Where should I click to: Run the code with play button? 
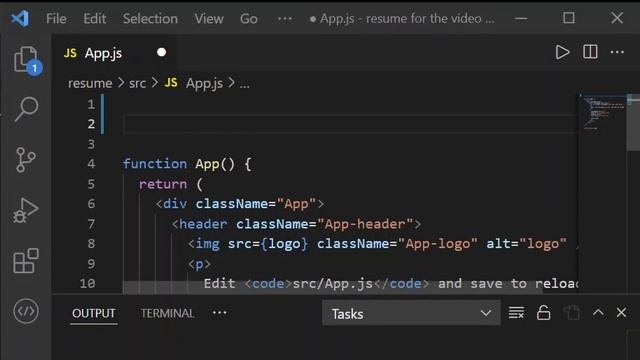[x=562, y=52]
